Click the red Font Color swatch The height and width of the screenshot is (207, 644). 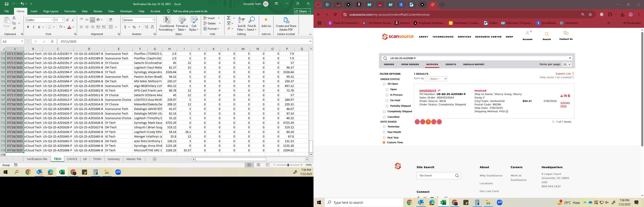coord(69,27)
